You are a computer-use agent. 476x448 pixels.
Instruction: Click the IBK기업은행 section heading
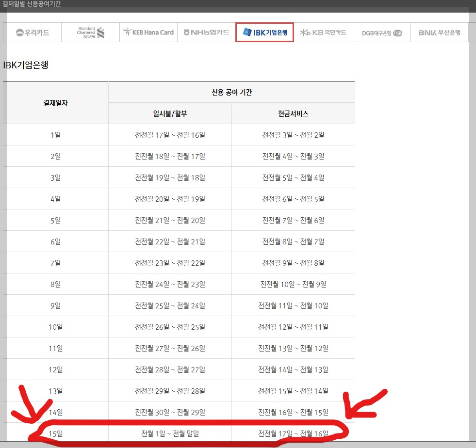point(26,65)
